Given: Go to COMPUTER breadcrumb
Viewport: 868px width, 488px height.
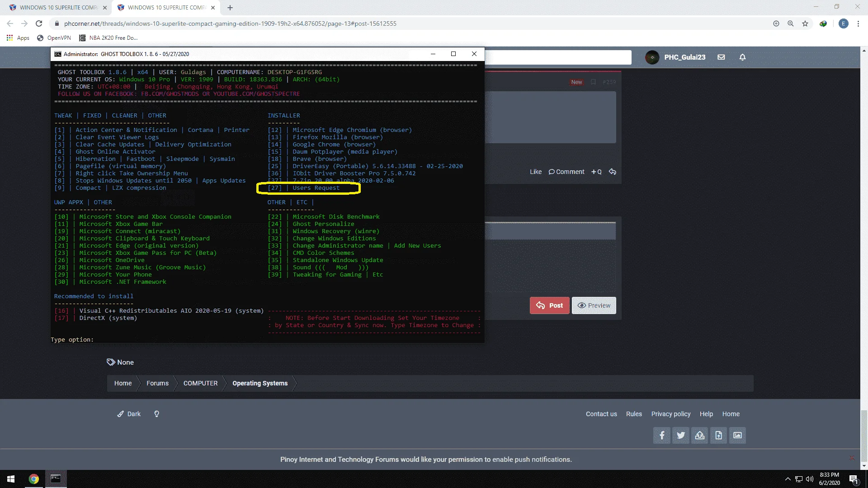Looking at the screenshot, I should point(200,383).
